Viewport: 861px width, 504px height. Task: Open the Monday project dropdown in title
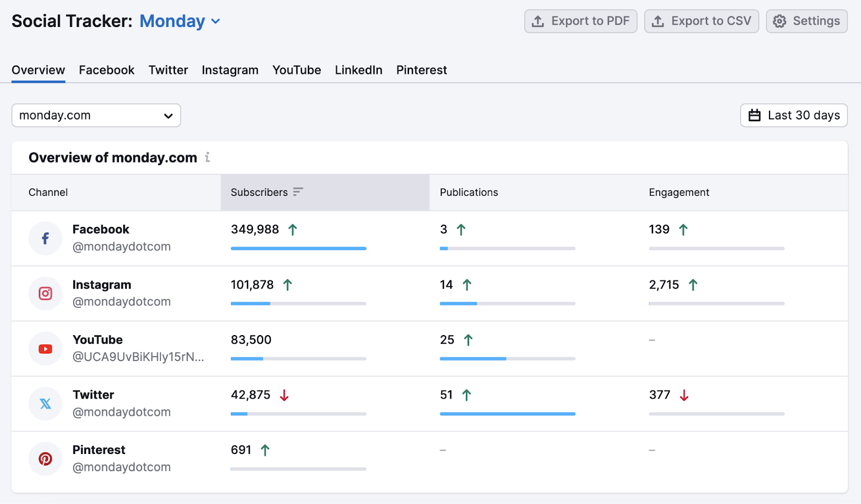[x=180, y=21]
